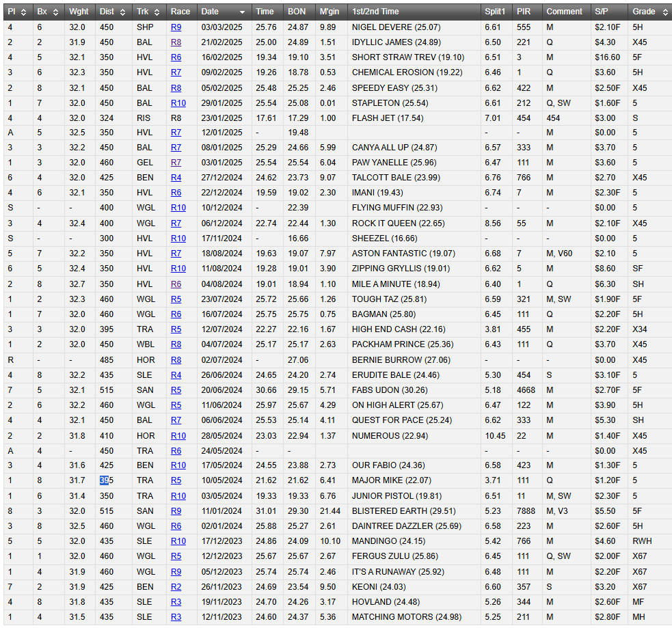Open R7 link for 03/01/2025 race
The height and width of the screenshot is (628, 672).
coord(176,163)
